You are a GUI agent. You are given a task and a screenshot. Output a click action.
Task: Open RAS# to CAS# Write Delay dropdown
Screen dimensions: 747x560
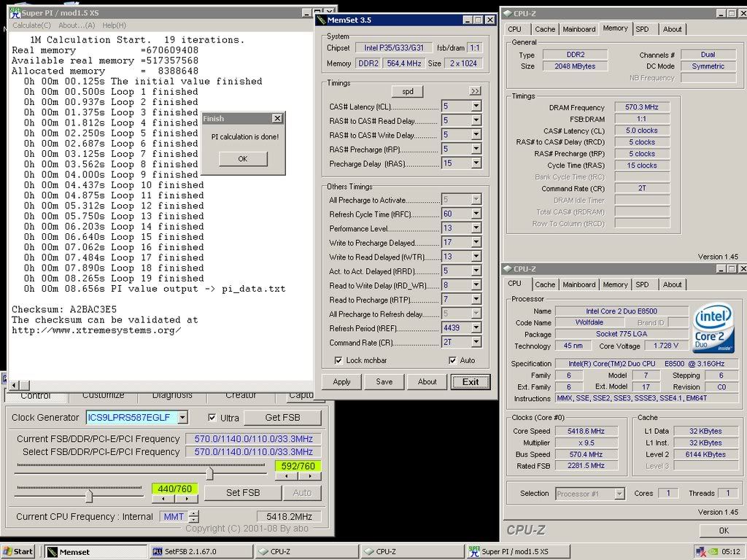point(476,135)
